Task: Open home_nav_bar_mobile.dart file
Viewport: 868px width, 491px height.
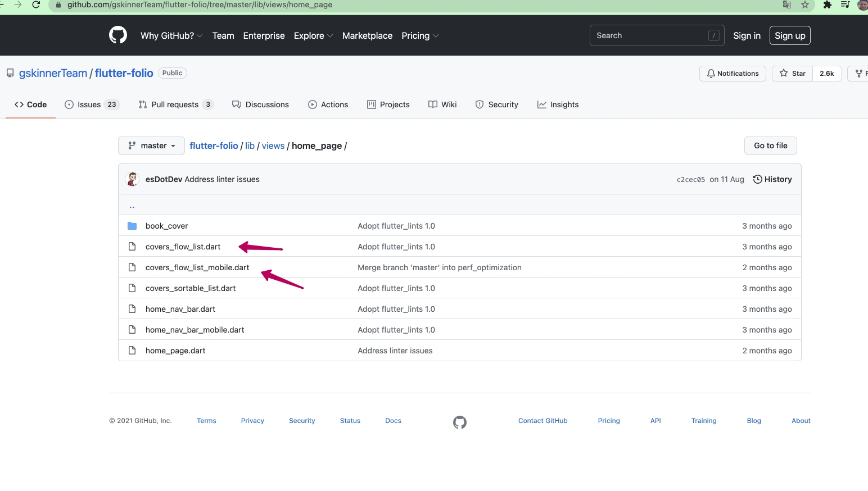Action: click(x=195, y=330)
